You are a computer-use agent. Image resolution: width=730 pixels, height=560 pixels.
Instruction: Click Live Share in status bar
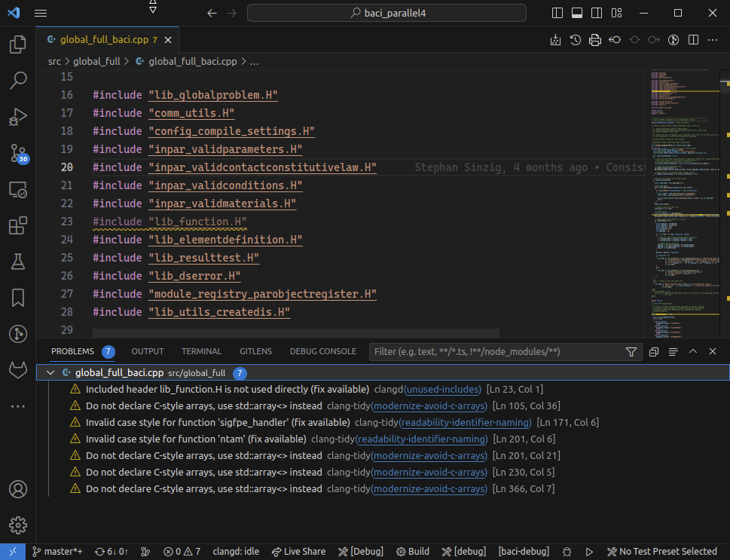[x=298, y=552]
